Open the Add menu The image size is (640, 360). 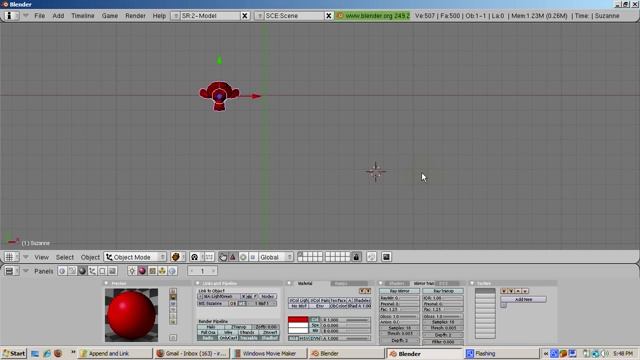pos(58,16)
